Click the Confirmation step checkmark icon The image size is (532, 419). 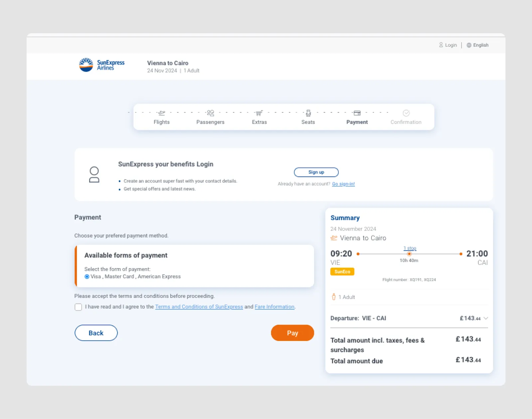pos(406,113)
